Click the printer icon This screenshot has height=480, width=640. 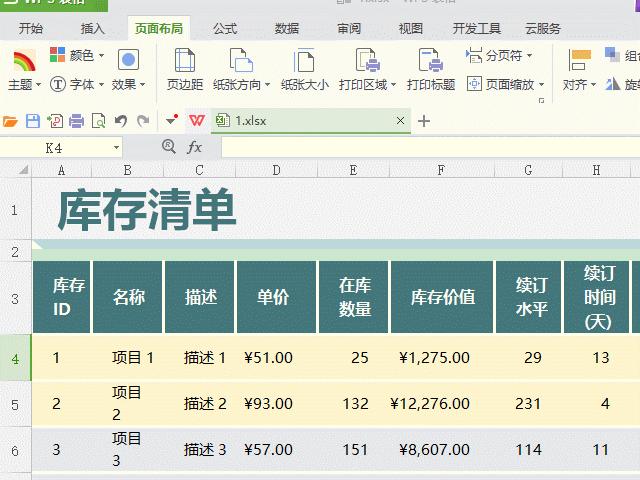coord(76,121)
